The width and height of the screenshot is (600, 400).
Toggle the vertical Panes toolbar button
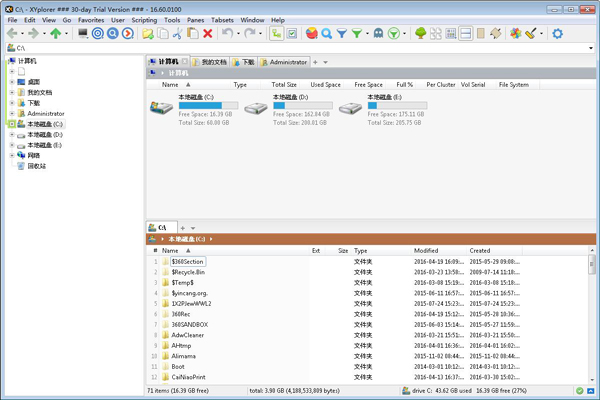pos(481,34)
